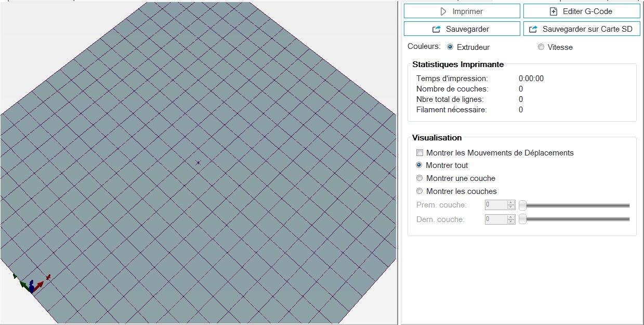644x325 pixels.
Task: Click the play icon on Imprimer
Action: tap(443, 11)
